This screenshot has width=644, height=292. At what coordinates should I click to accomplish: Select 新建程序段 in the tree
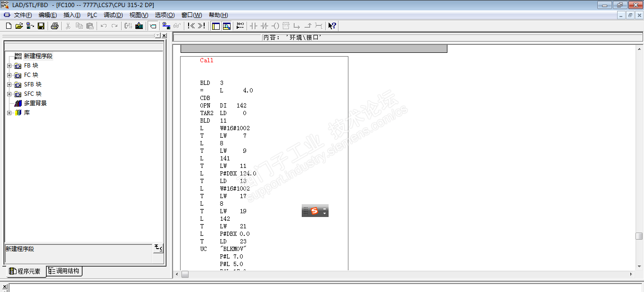pyautogui.click(x=38, y=56)
